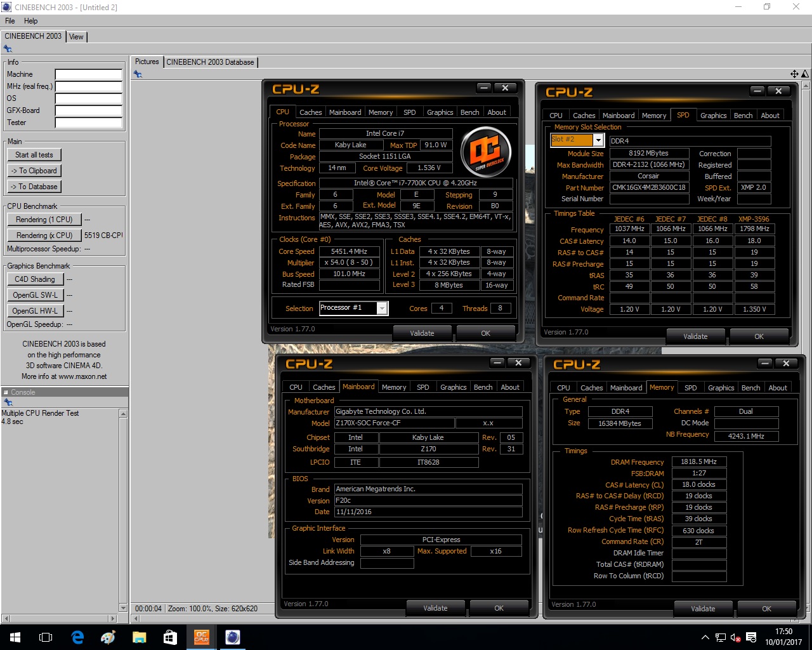Run the Rendering (1 CPU) test
Screen dimensions: 812x650
tap(44, 220)
